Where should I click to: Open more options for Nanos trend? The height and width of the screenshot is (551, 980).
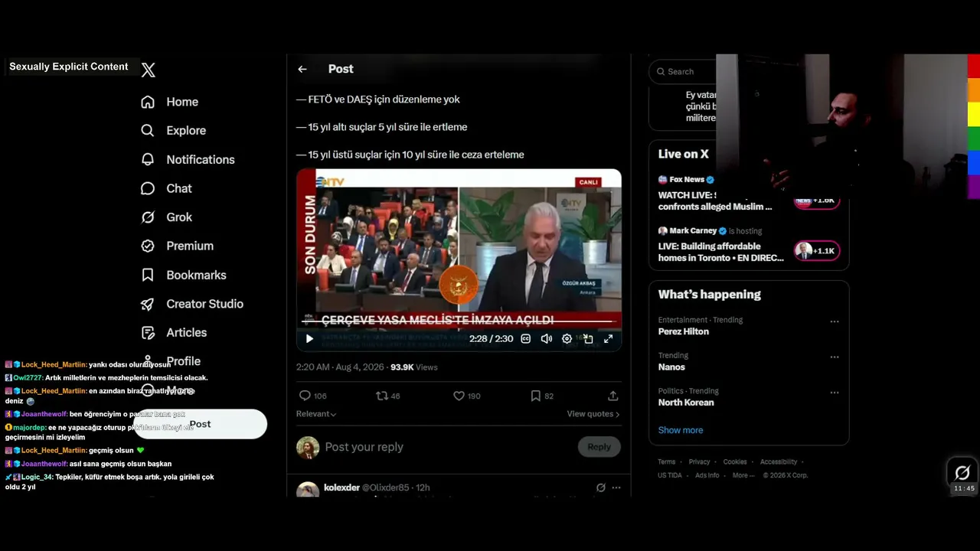pos(835,357)
